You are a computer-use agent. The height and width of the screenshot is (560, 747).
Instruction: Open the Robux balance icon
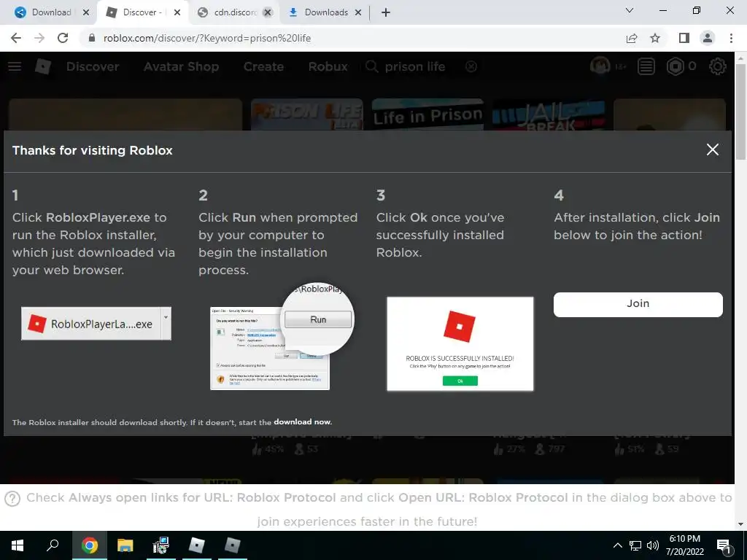click(x=675, y=66)
